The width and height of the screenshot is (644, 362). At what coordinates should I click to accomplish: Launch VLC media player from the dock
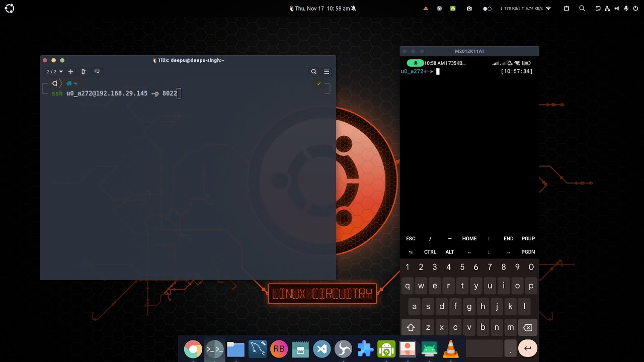tap(451, 348)
